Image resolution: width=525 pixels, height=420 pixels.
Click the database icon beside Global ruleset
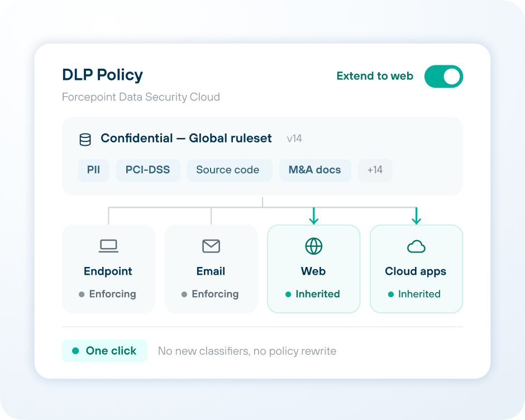click(85, 139)
